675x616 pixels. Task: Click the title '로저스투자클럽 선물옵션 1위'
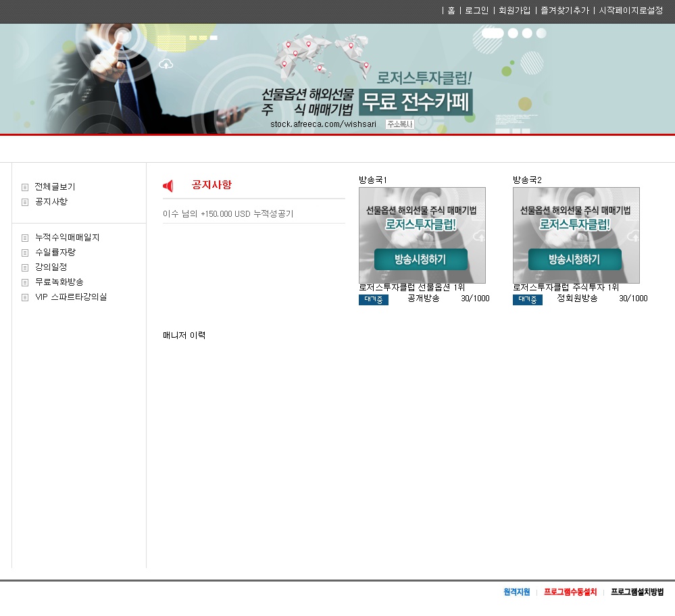pos(412,288)
